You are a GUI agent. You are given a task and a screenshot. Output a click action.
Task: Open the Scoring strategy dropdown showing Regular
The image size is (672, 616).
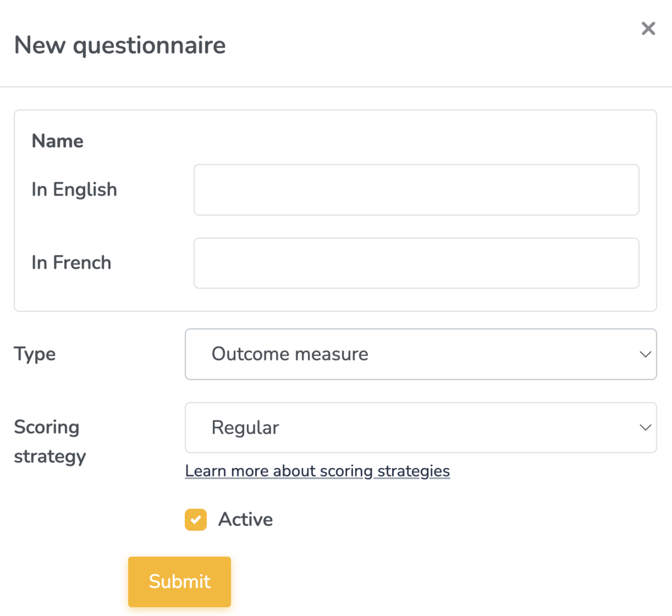point(420,427)
